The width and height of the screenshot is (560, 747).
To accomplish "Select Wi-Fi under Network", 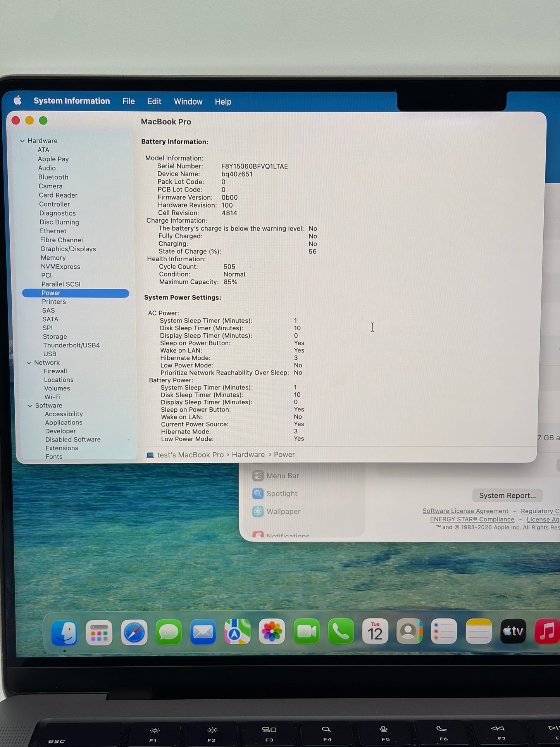I will click(52, 397).
